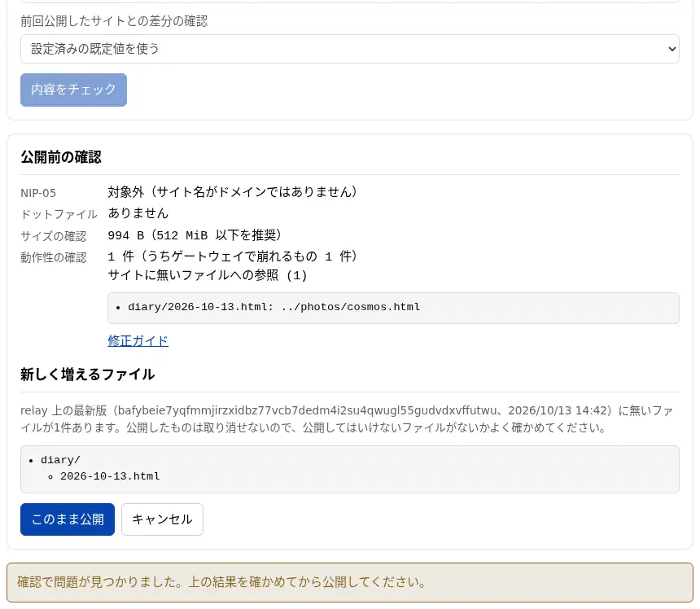Click the 前回公開したサイトとの差分の確認 label
This screenshot has height=609, width=700.
(114, 21)
